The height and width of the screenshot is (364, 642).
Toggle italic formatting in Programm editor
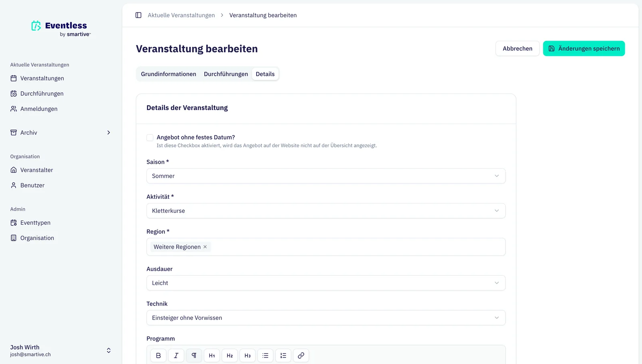click(x=176, y=356)
